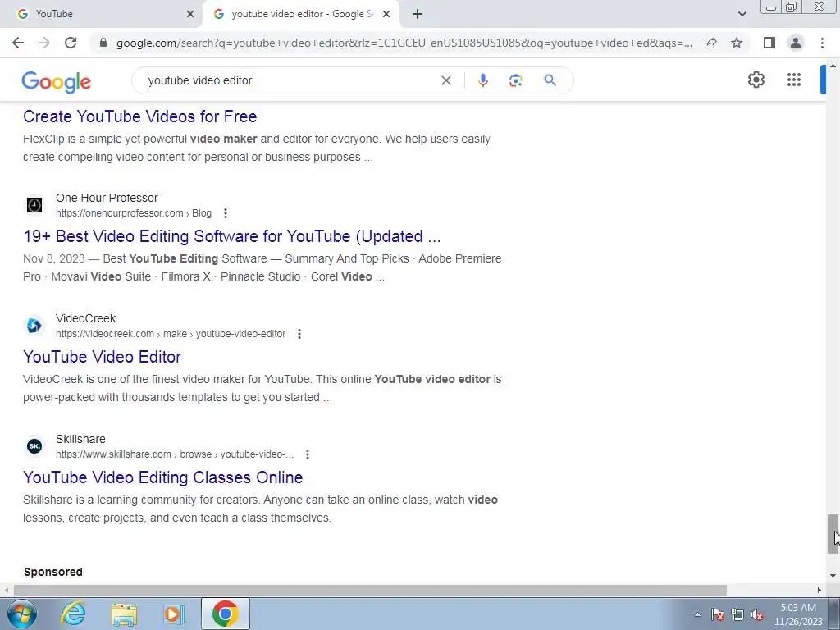Launch Internet Explorer from taskbar
This screenshot has width=840, height=630.
pyautogui.click(x=73, y=614)
